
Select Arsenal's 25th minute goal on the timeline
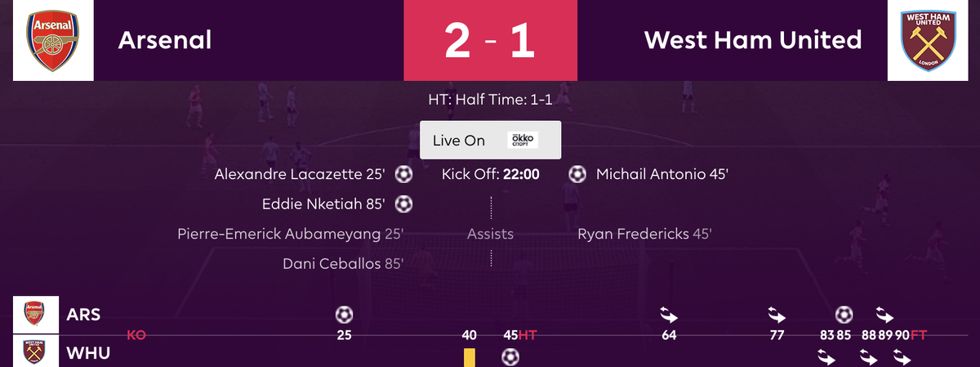coord(344,314)
